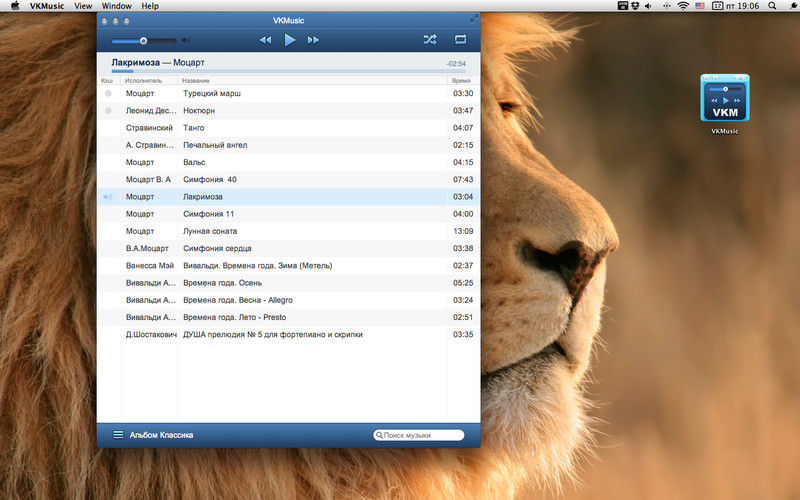Open Spotlight search in menu bar
The width and height of the screenshot is (800, 500).
point(772,6)
